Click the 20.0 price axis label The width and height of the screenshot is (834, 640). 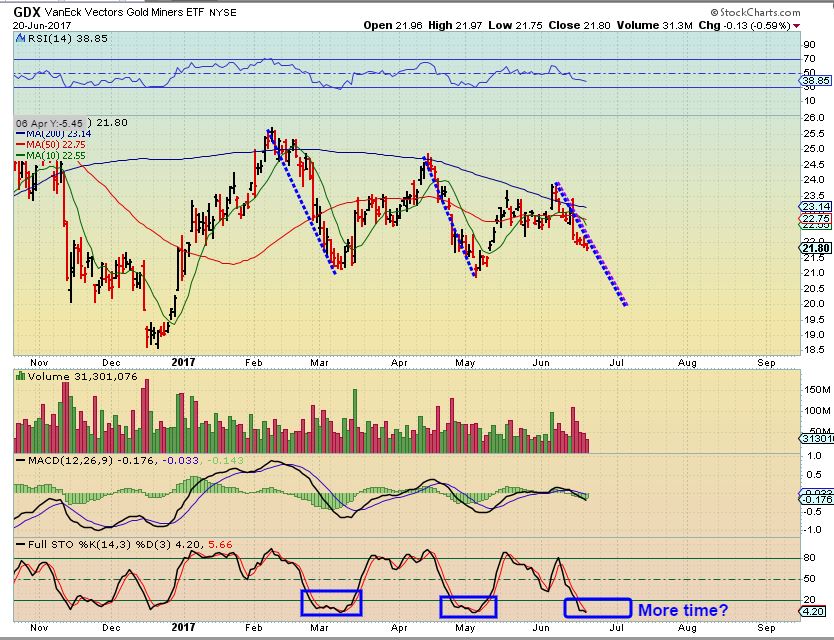click(813, 304)
